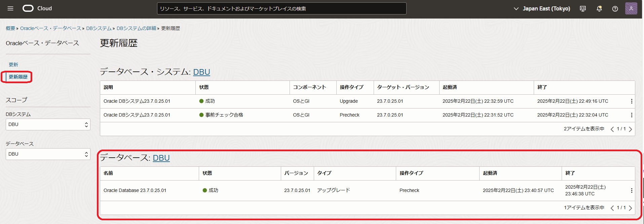Open actions menu for Oracle Database 23.7.0.25.01 row
Image resolution: width=644 pixels, height=224 pixels.
point(632,190)
